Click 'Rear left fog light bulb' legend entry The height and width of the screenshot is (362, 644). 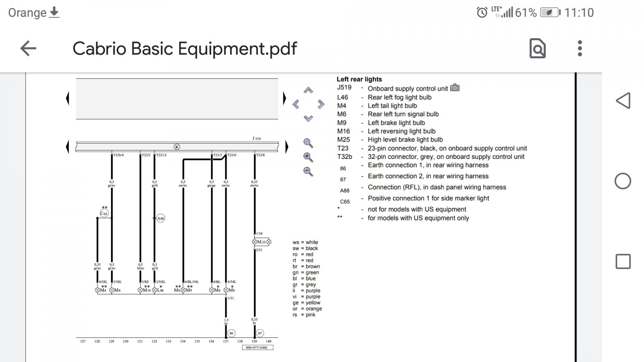(x=399, y=97)
